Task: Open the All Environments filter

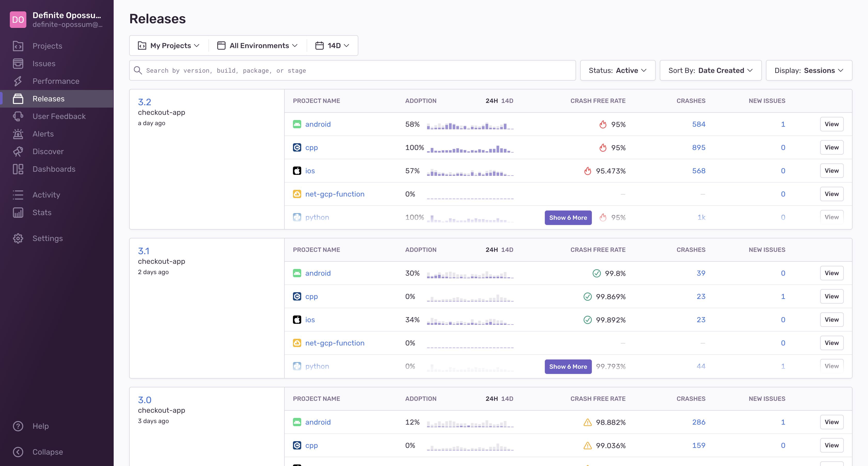Action: click(258, 46)
